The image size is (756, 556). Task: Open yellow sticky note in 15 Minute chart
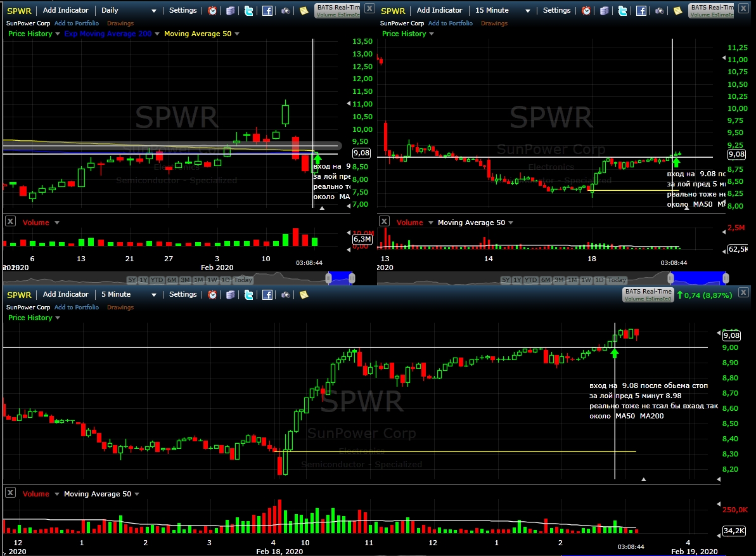[678, 11]
